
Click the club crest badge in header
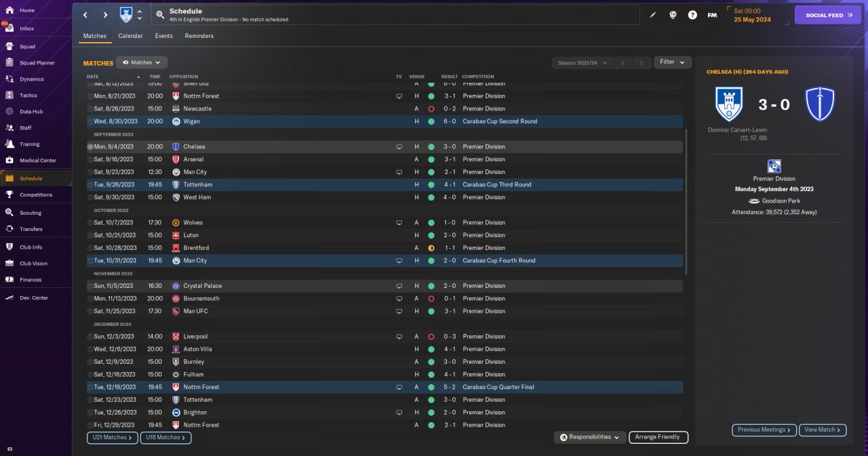point(125,14)
